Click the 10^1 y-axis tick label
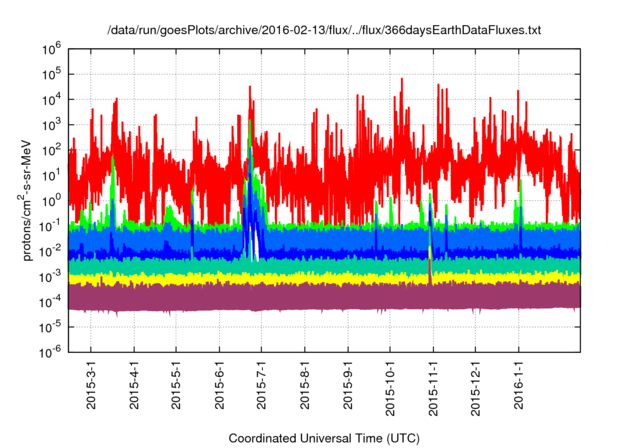Image resolution: width=640 pixels, height=448 pixels. [51, 176]
